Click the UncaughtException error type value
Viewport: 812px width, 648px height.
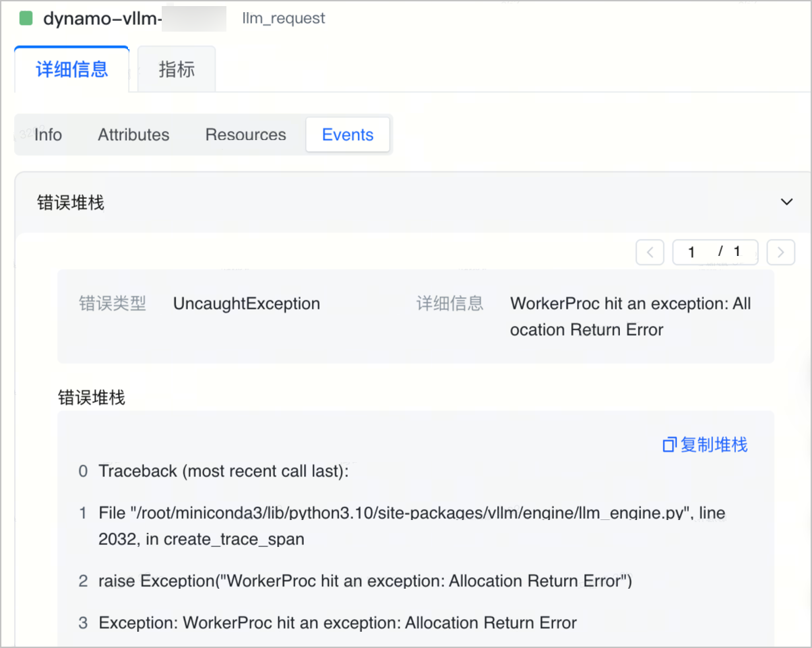click(x=247, y=304)
